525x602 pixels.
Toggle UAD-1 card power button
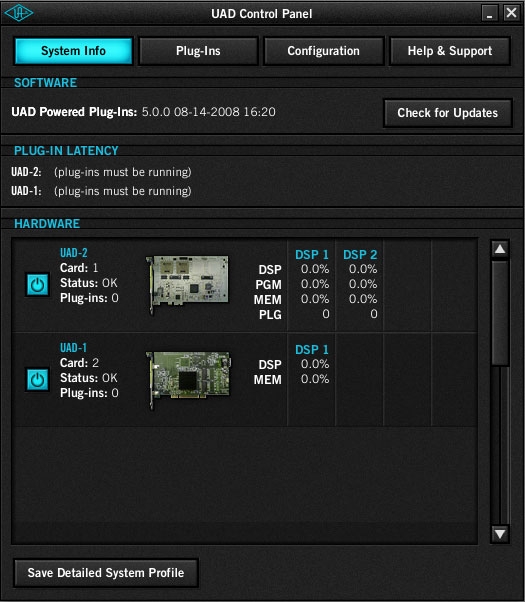point(37,380)
